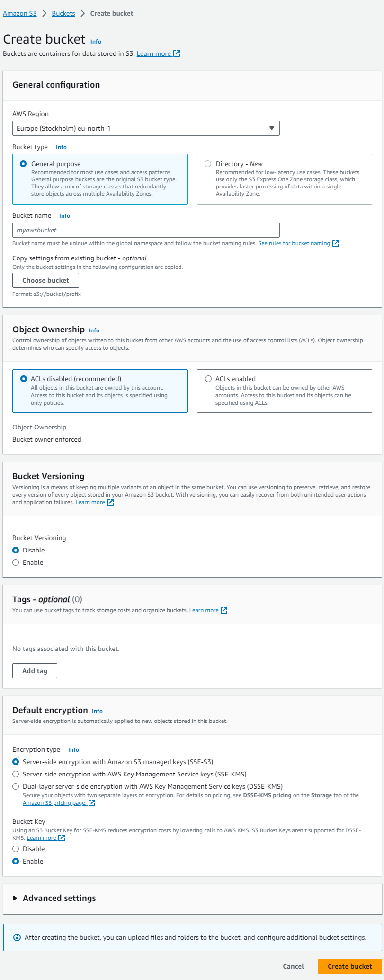Click the Bucket name input field
This screenshot has width=384, height=980.
pos(146,230)
